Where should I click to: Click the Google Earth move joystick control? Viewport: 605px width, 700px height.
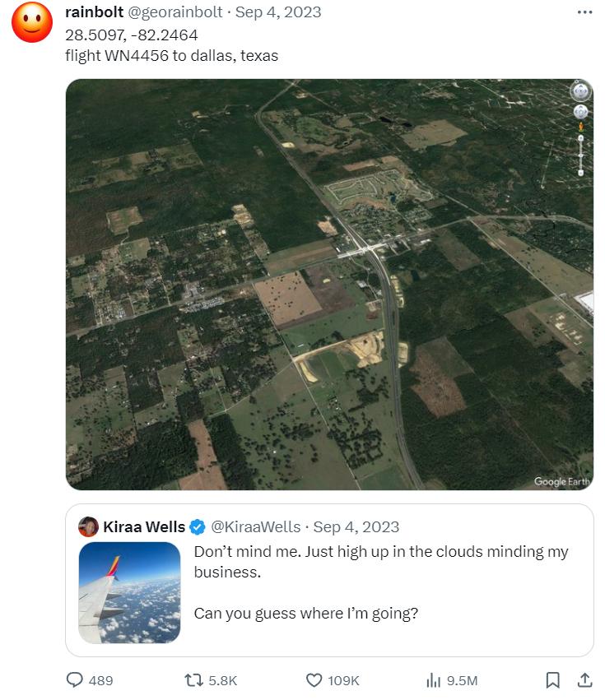pos(581,111)
